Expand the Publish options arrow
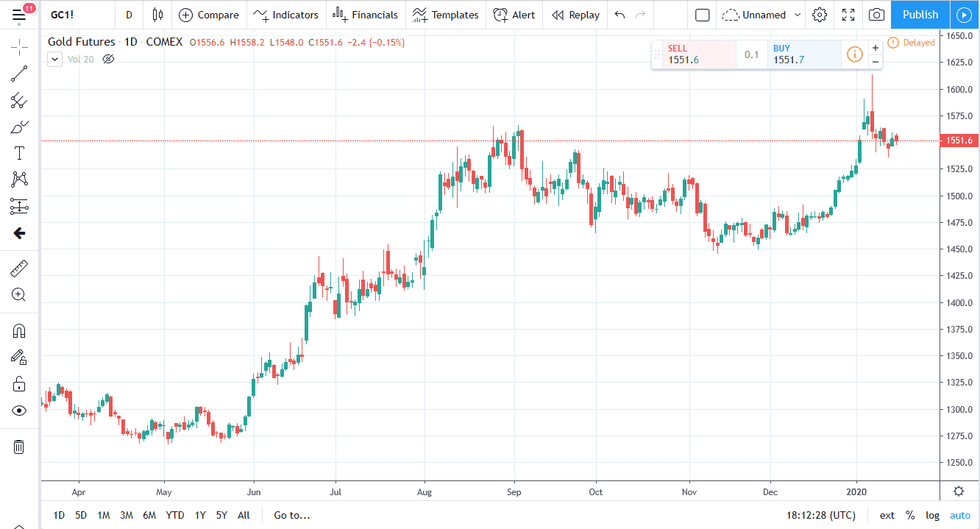980x529 pixels. (965, 14)
